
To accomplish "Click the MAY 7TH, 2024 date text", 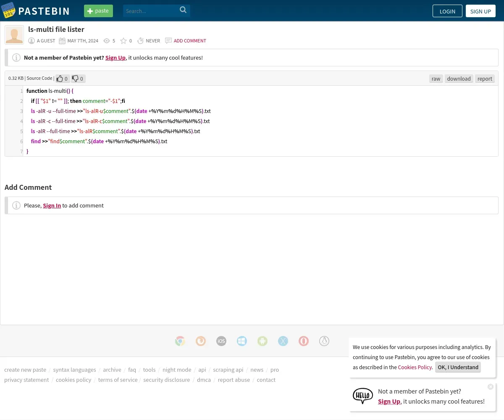I will coord(83,41).
